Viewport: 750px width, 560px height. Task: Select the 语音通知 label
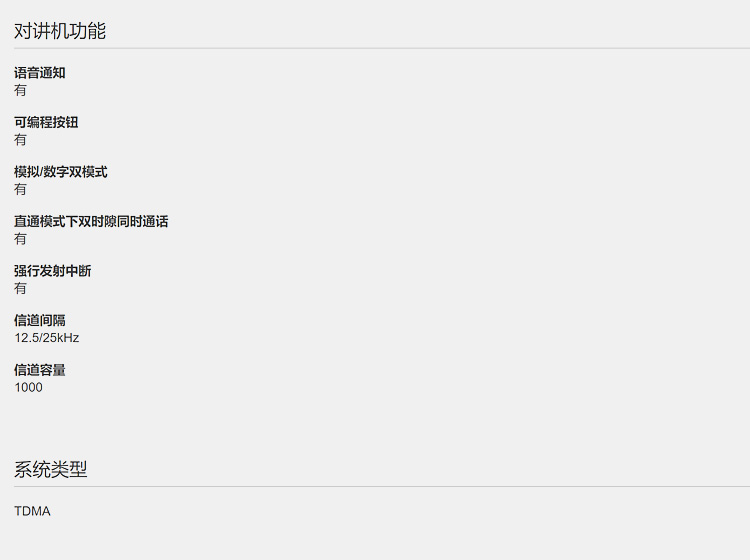tap(40, 73)
